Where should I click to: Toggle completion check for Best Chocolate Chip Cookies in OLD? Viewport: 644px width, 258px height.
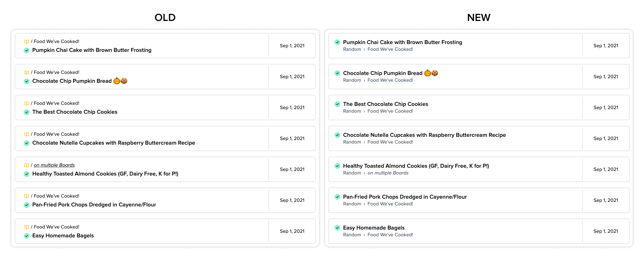point(27,112)
